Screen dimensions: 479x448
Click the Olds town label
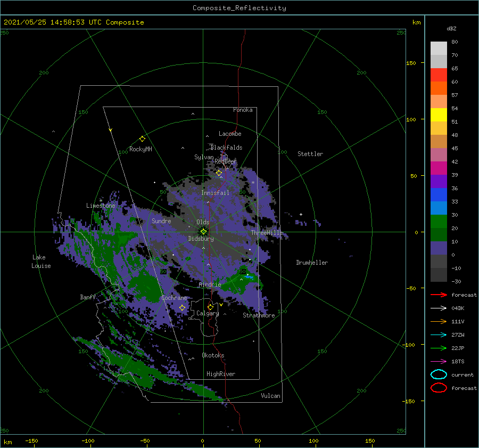pos(203,222)
